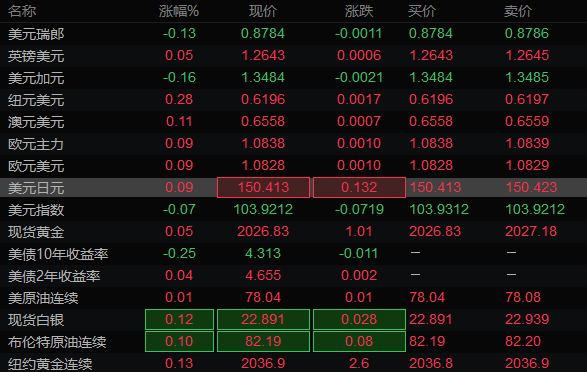Sort by the 涨幅% column header
Image resolution: width=587 pixels, height=372 pixels.
(179, 11)
